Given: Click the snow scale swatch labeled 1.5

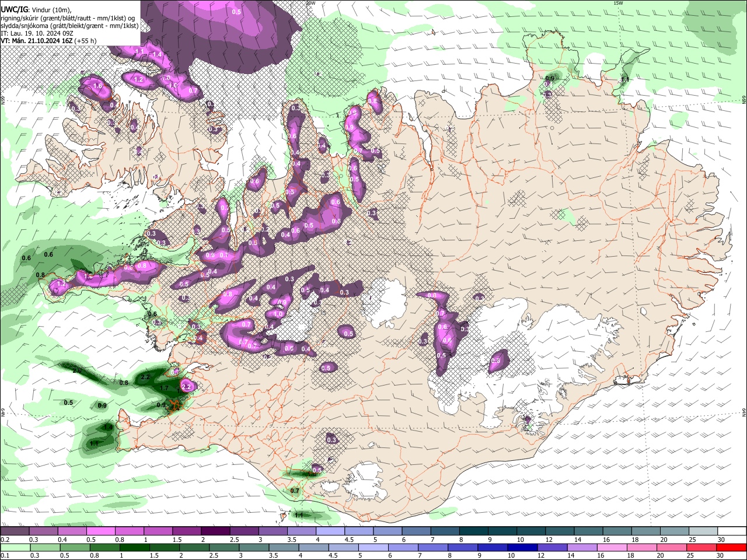Looking at the screenshot, I should [186, 531].
